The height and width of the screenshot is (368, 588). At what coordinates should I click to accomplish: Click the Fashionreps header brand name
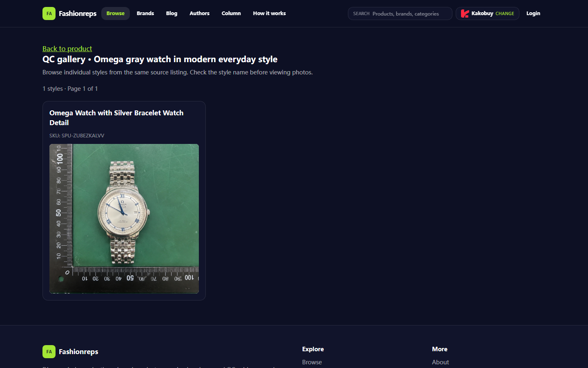(78, 13)
